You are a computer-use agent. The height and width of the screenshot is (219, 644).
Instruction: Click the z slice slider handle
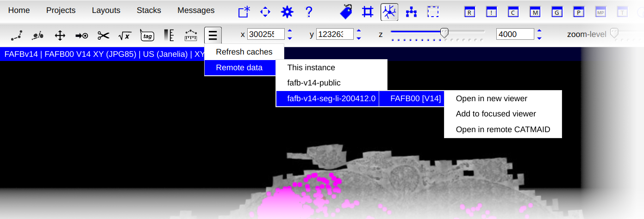tap(444, 32)
